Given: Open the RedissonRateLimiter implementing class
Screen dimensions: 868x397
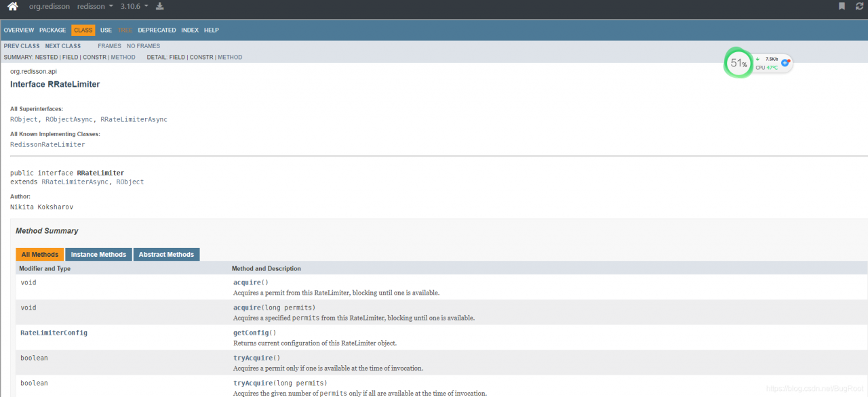Looking at the screenshot, I should pyautogui.click(x=47, y=144).
